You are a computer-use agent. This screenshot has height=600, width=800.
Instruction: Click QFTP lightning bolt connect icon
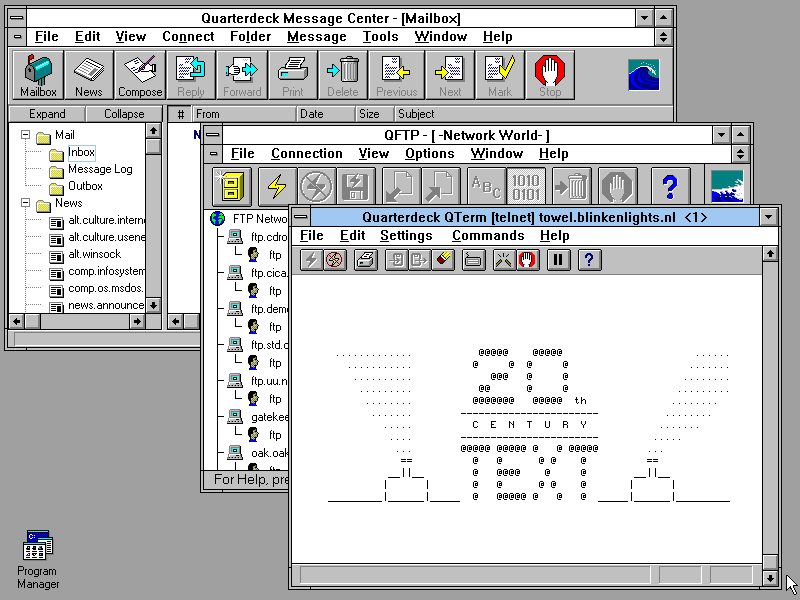coord(277,186)
